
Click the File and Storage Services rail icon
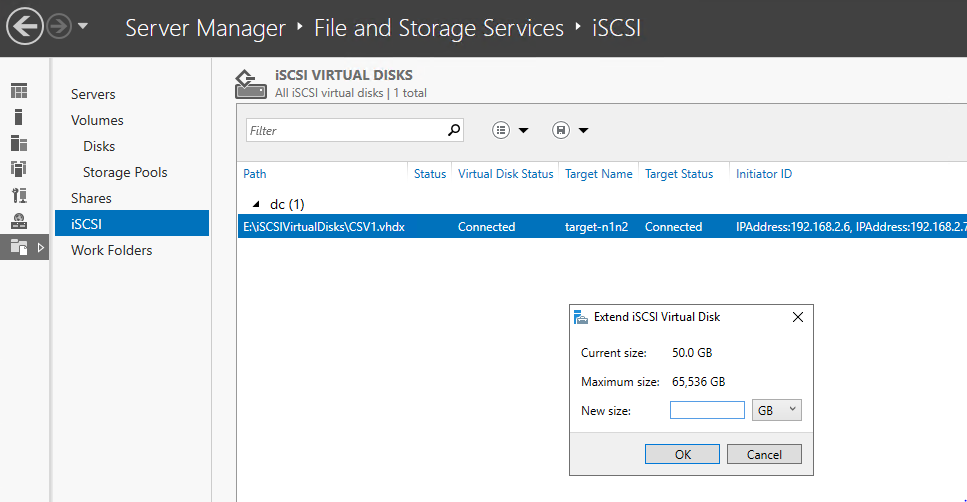tap(19, 247)
